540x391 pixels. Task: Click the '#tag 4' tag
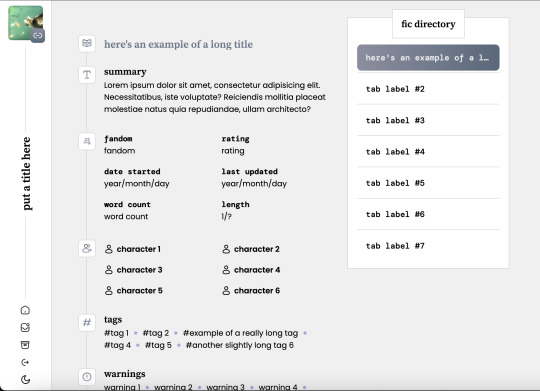[117, 345]
